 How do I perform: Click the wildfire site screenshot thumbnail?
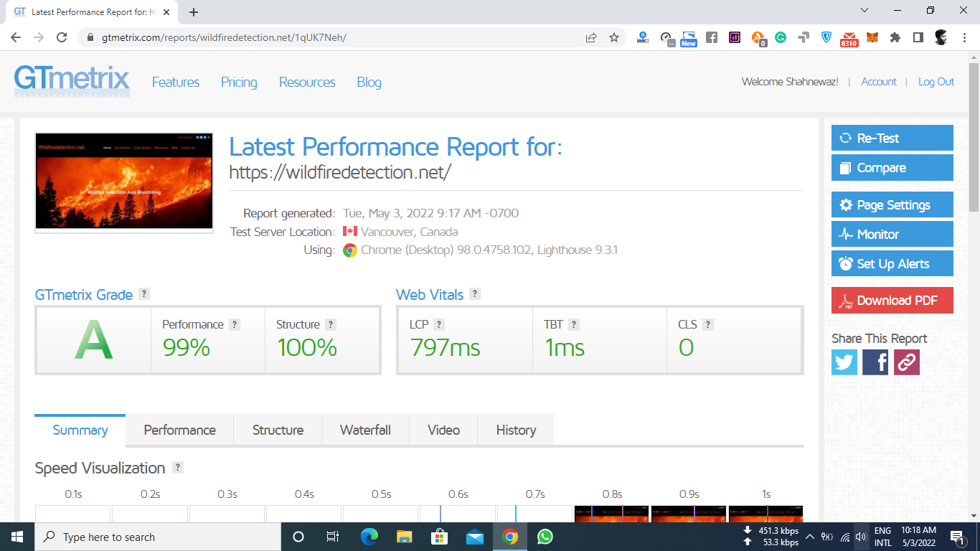[124, 182]
